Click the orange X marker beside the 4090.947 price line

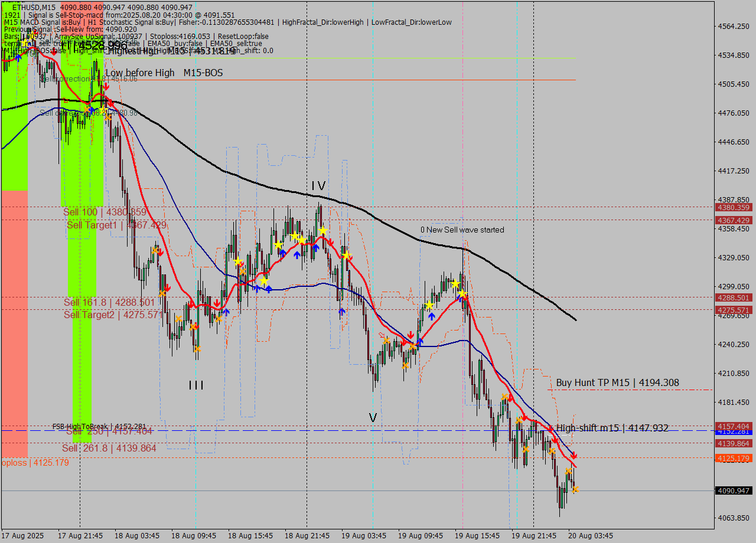tap(575, 489)
